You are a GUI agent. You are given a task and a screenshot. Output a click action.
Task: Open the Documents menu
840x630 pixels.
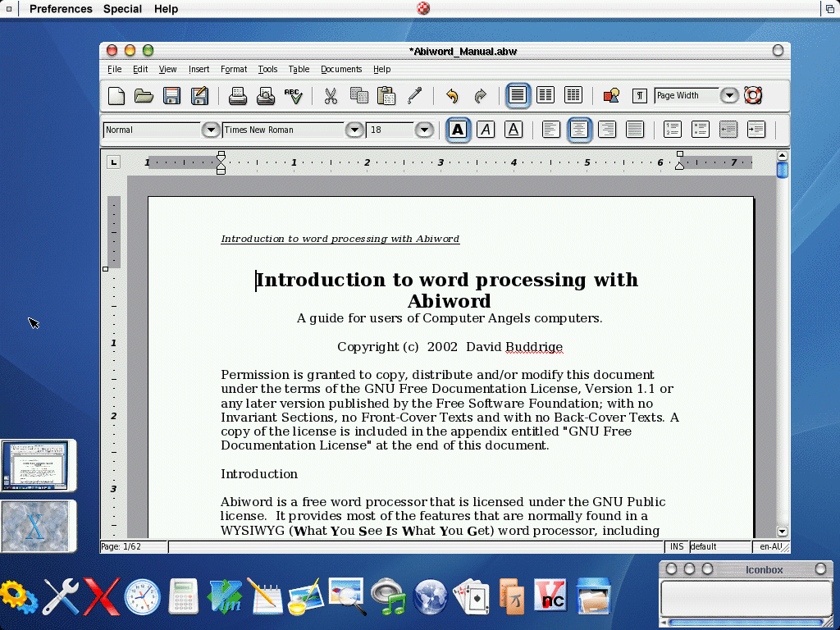(341, 69)
